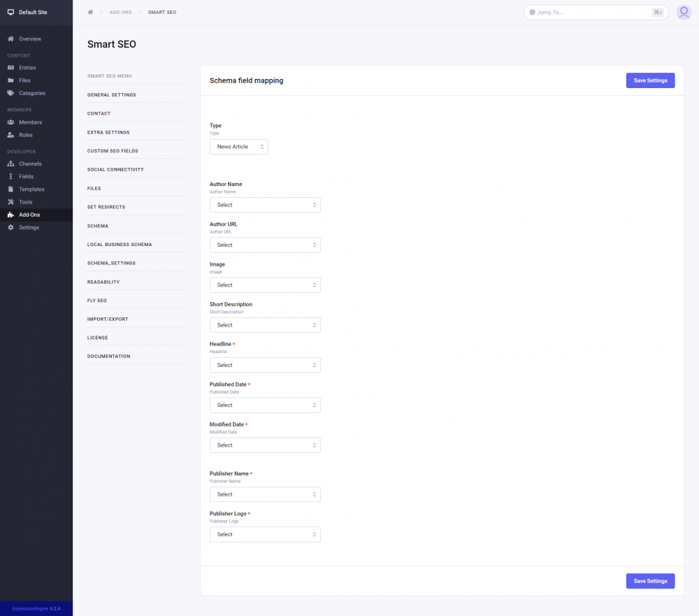Image resolution: width=699 pixels, height=616 pixels.
Task: Click the user avatar icon top right
Action: (x=684, y=12)
